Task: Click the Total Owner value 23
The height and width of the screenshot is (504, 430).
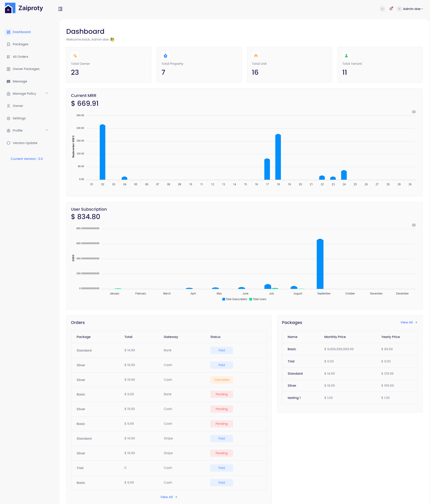Action: click(75, 72)
